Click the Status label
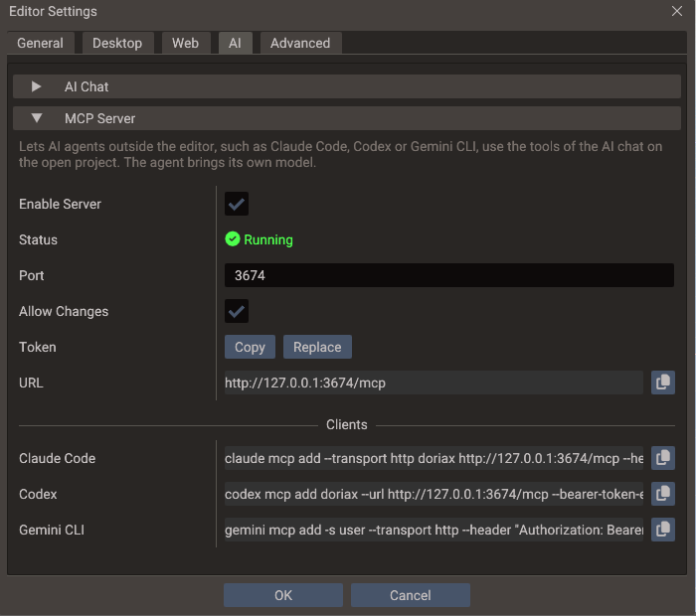This screenshot has height=616, width=696. pos(38,239)
